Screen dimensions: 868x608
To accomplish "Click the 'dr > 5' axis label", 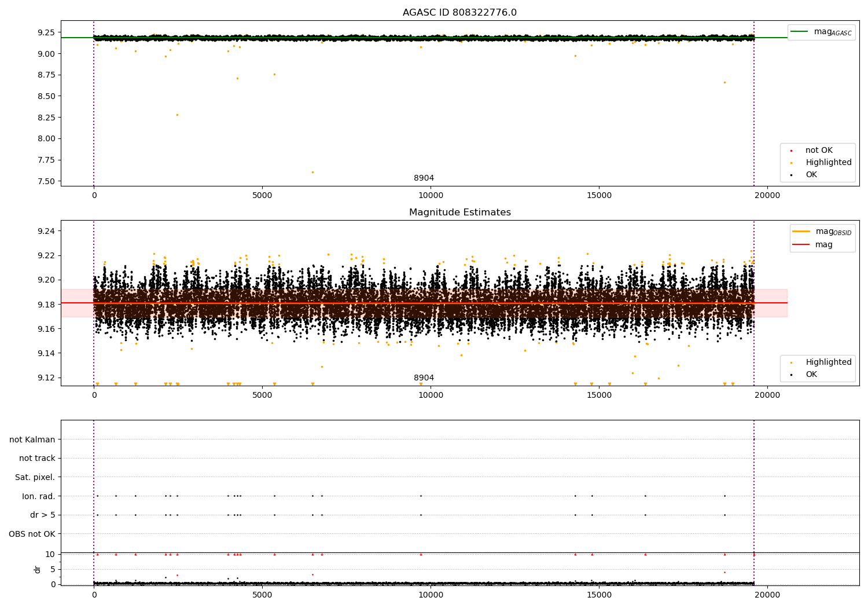I will [x=43, y=515].
